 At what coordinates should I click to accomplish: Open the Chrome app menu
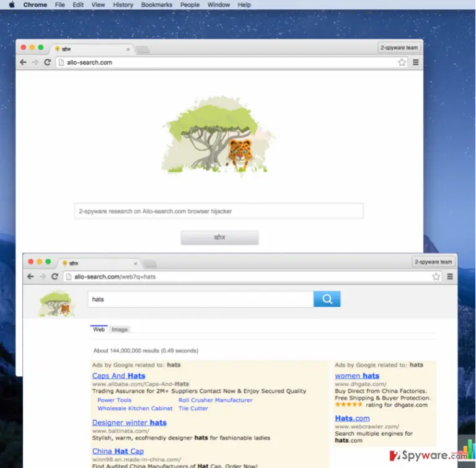pos(35,5)
